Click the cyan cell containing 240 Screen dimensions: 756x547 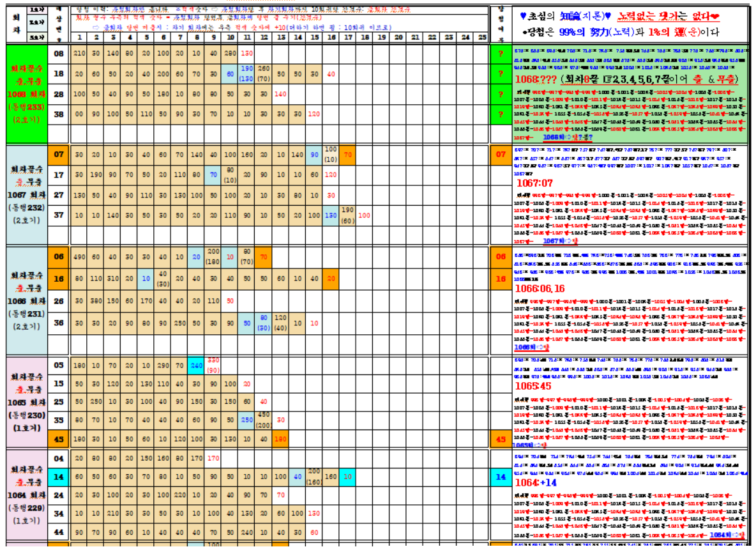pyautogui.click(x=196, y=366)
